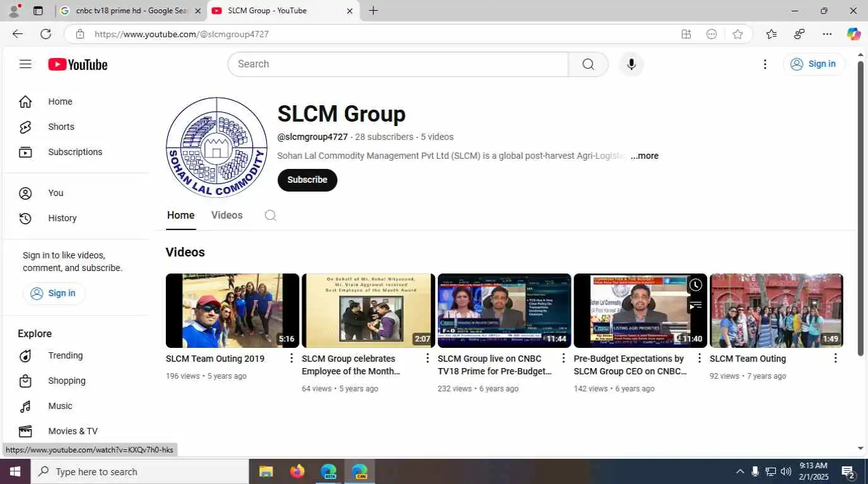Play SLCM Team Outing 2019 thumbnail

tap(232, 311)
